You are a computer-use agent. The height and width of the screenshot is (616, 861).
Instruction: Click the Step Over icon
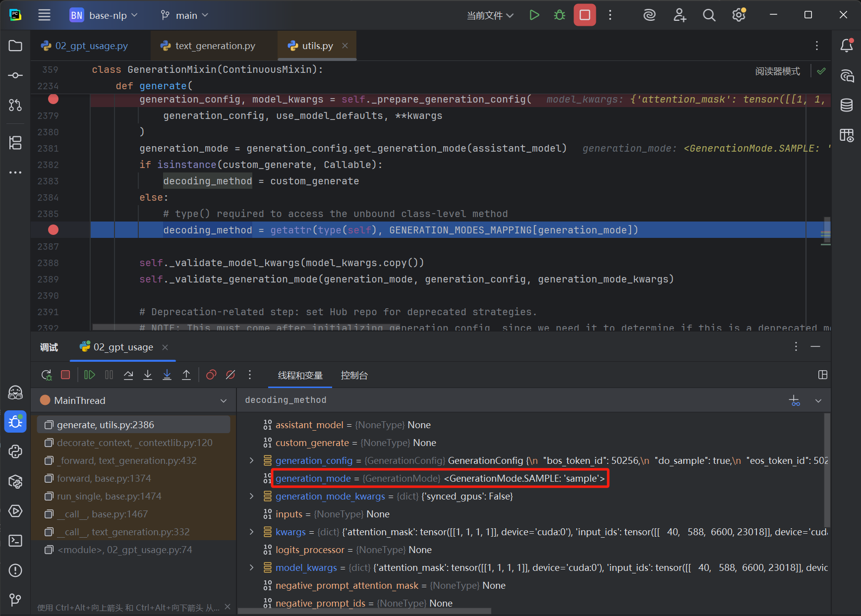click(128, 375)
